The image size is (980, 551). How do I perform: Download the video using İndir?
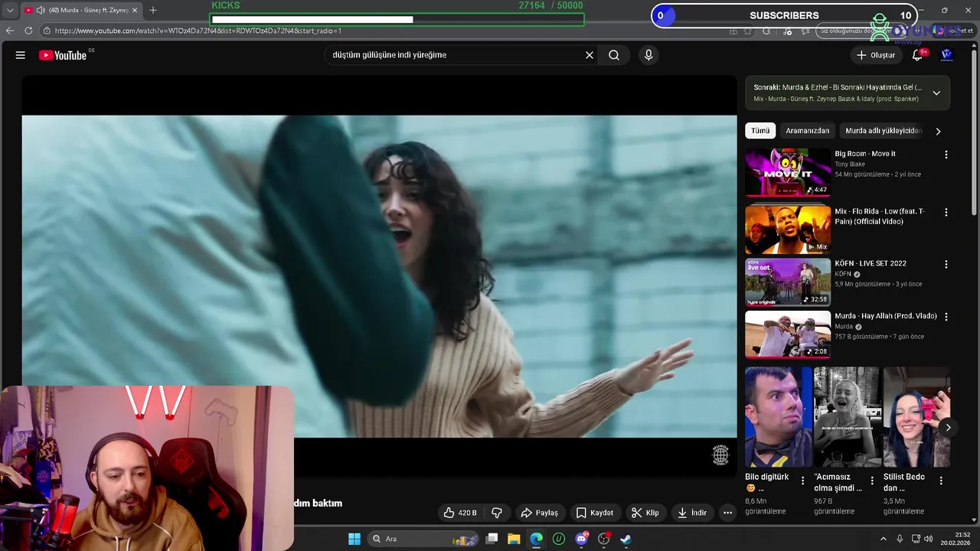click(x=691, y=513)
